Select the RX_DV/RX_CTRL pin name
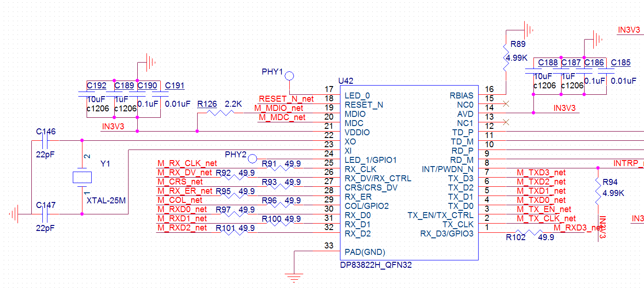Viewport: 644px width, 288px height. (x=378, y=179)
